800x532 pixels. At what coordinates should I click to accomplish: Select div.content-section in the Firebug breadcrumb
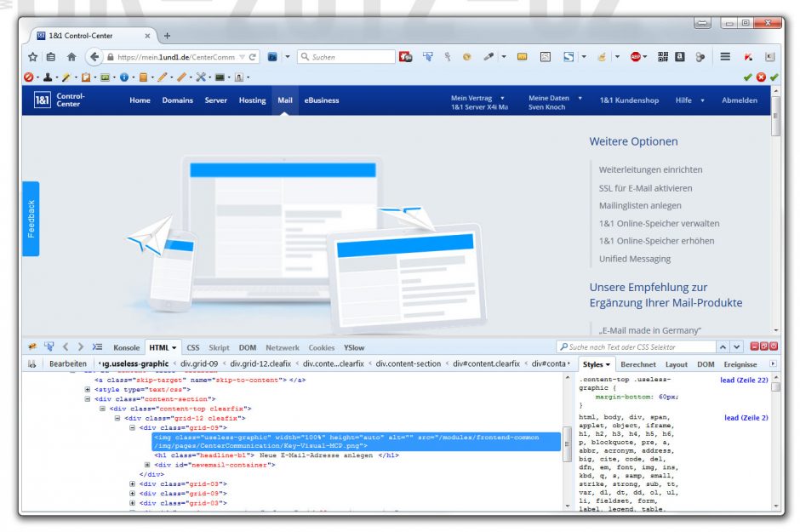[409, 363]
